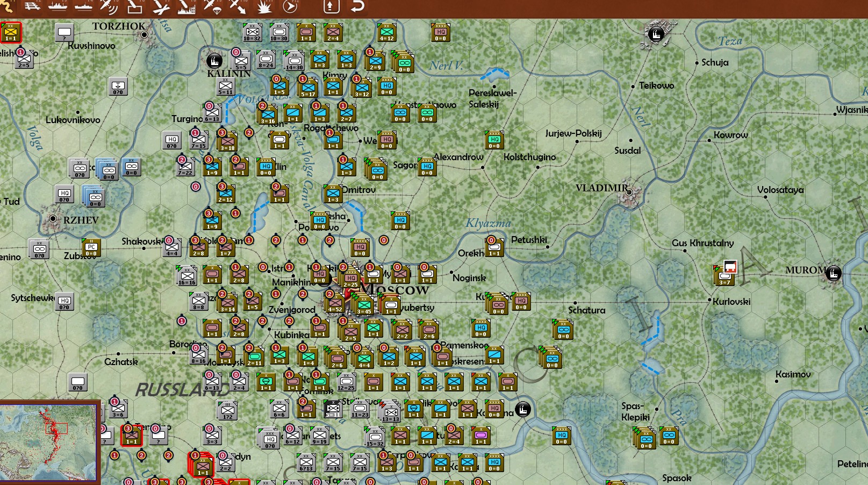Click the Jurjew-Polskij town label
This screenshot has width=868, height=485.
573,133
